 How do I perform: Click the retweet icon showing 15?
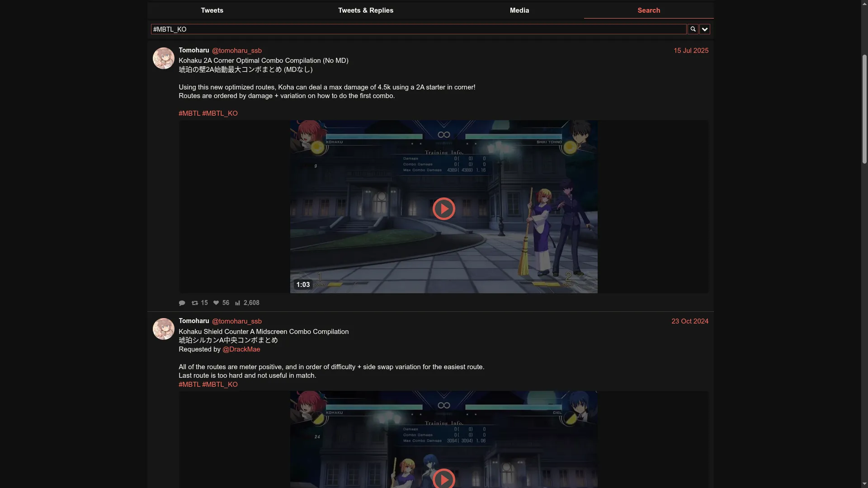(195, 303)
